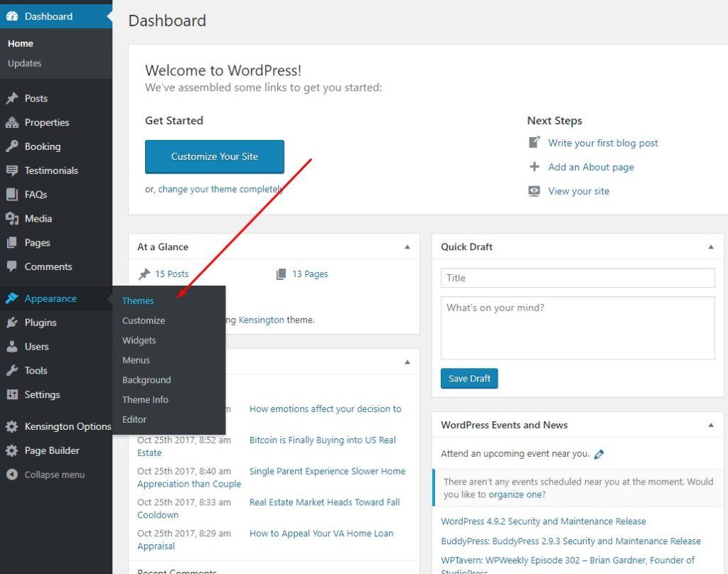728x574 pixels.
Task: Open Themes in the Appearance submenu
Action: coord(138,300)
